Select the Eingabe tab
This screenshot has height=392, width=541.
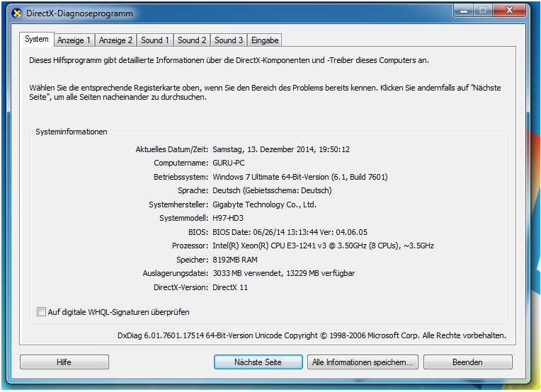[265, 40]
